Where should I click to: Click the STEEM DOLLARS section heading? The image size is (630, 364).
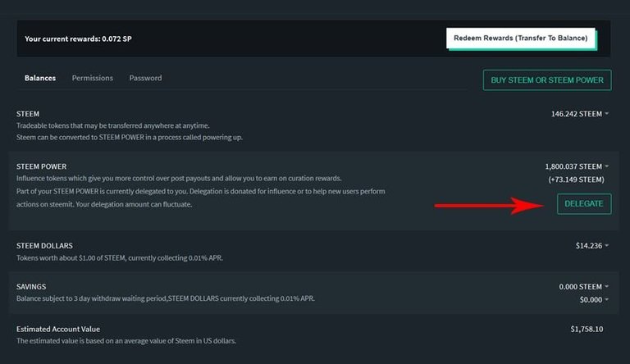pyautogui.click(x=44, y=245)
